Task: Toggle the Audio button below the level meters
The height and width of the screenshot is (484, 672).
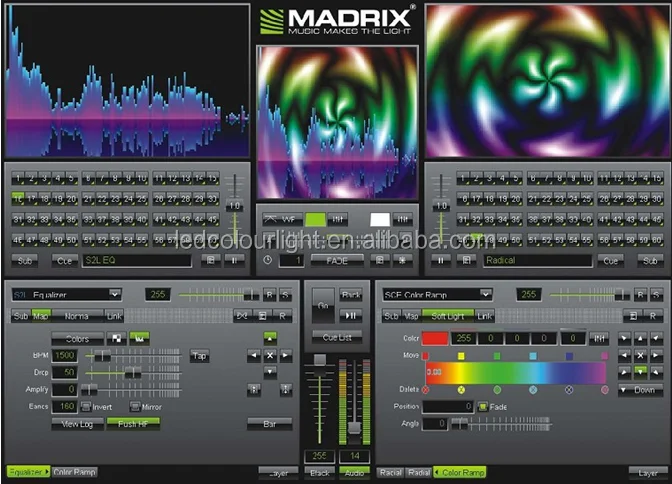Action: pyautogui.click(x=354, y=473)
